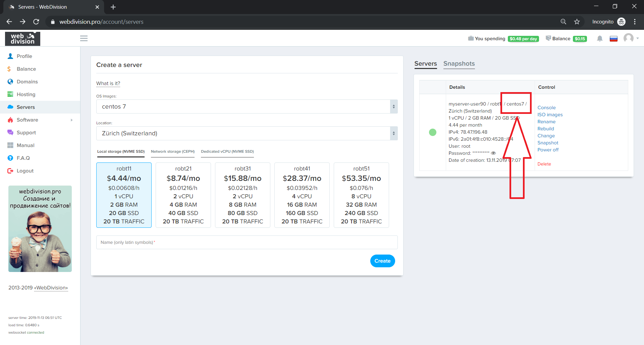Select the robt21 plan card

coord(183,195)
